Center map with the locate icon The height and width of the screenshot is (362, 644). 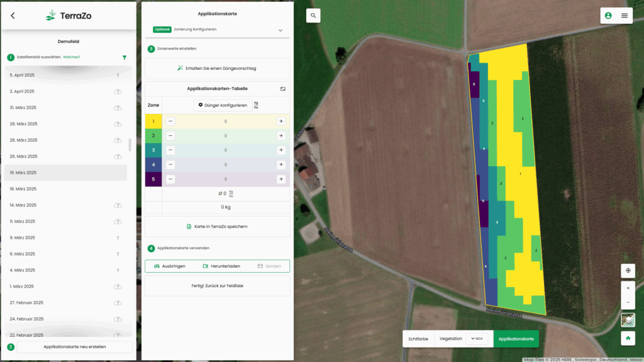pyautogui.click(x=628, y=271)
